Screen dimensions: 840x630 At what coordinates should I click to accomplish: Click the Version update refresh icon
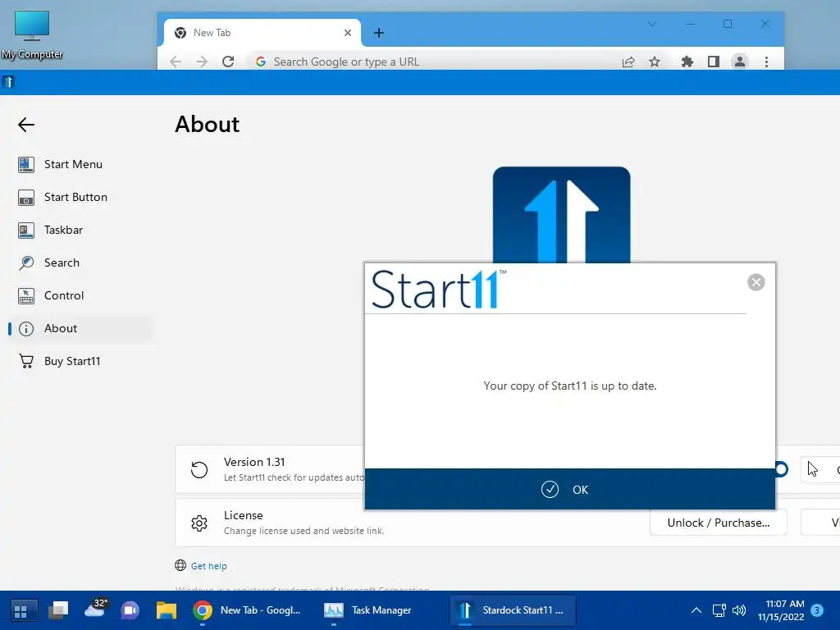coord(199,470)
